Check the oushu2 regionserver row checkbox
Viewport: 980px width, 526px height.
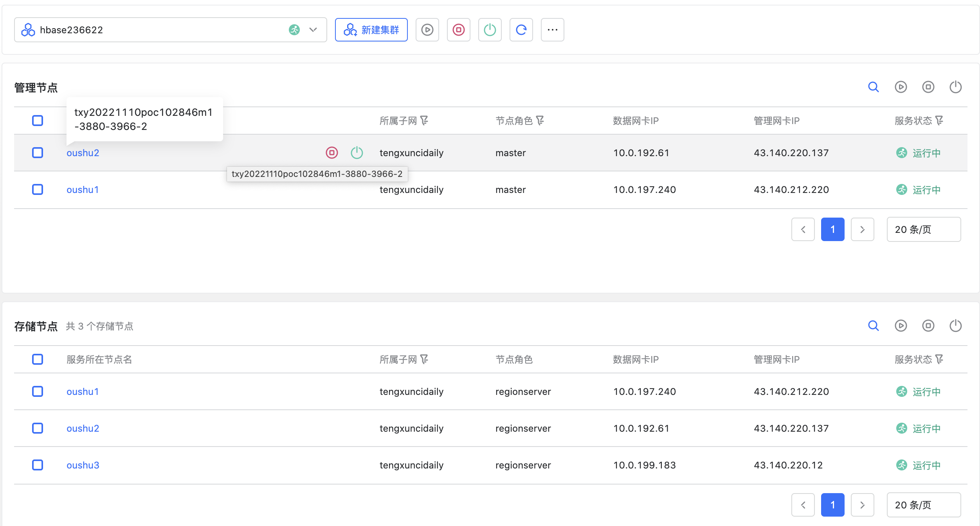click(x=38, y=428)
